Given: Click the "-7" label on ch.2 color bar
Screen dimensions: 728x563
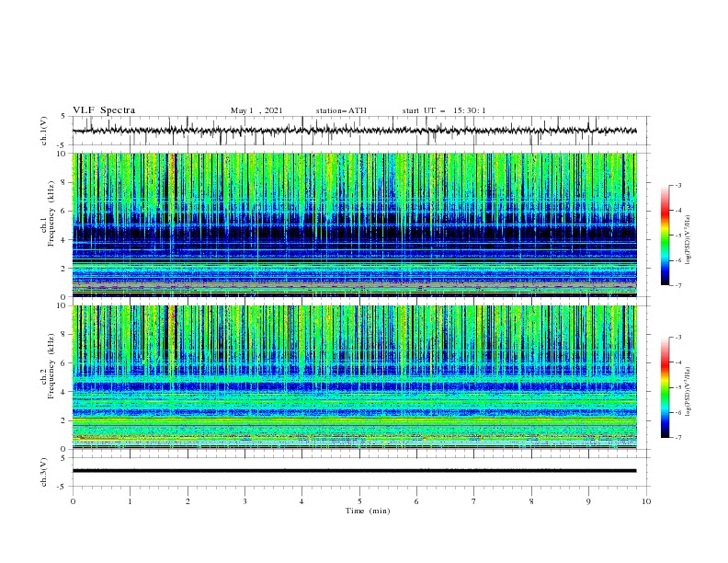Looking at the screenshot, I should click(x=678, y=438).
